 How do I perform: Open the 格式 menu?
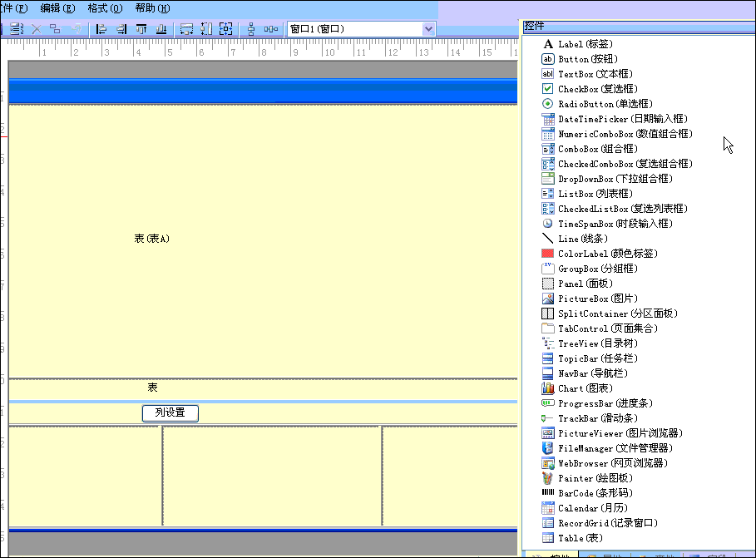pos(104,8)
